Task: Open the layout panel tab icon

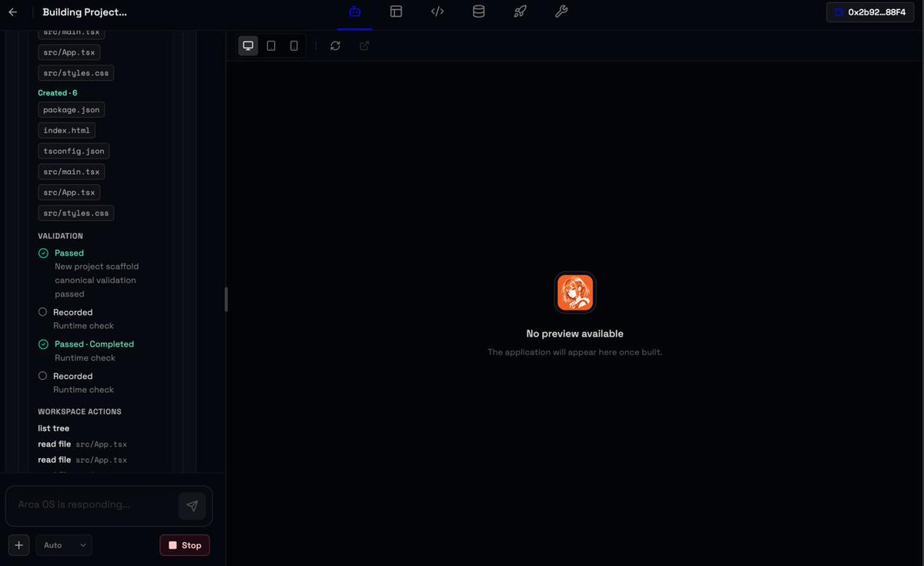Action: coord(396,12)
